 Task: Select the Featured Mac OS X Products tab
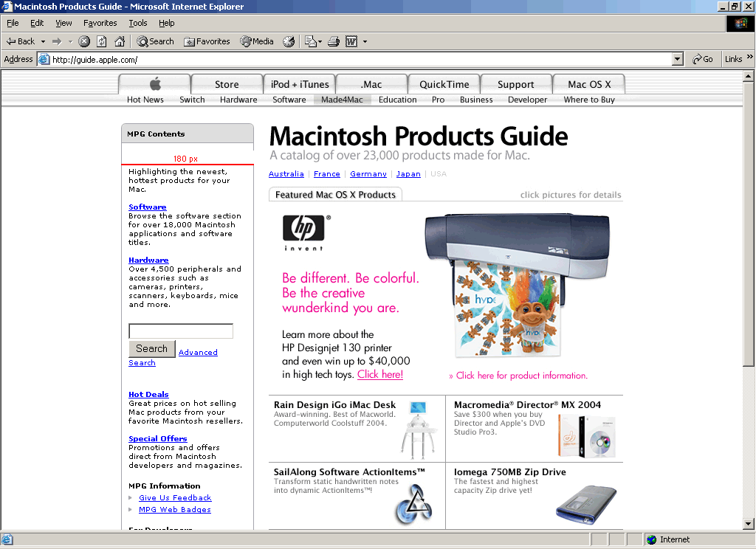pos(335,195)
